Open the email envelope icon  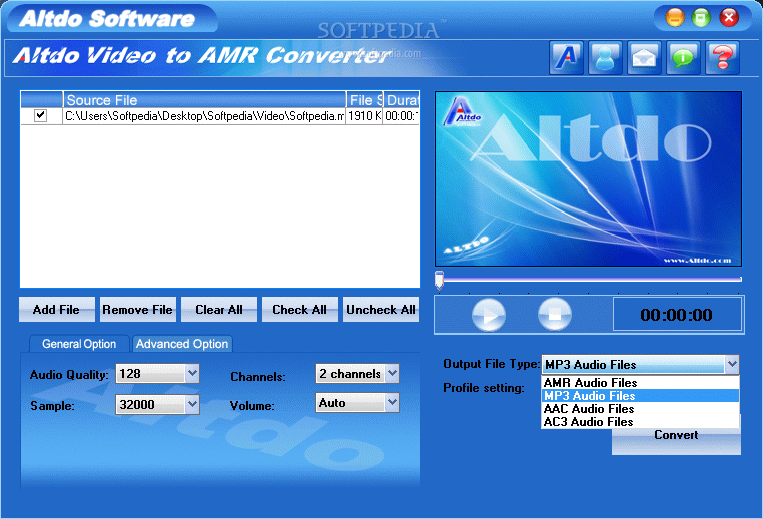pyautogui.click(x=644, y=58)
